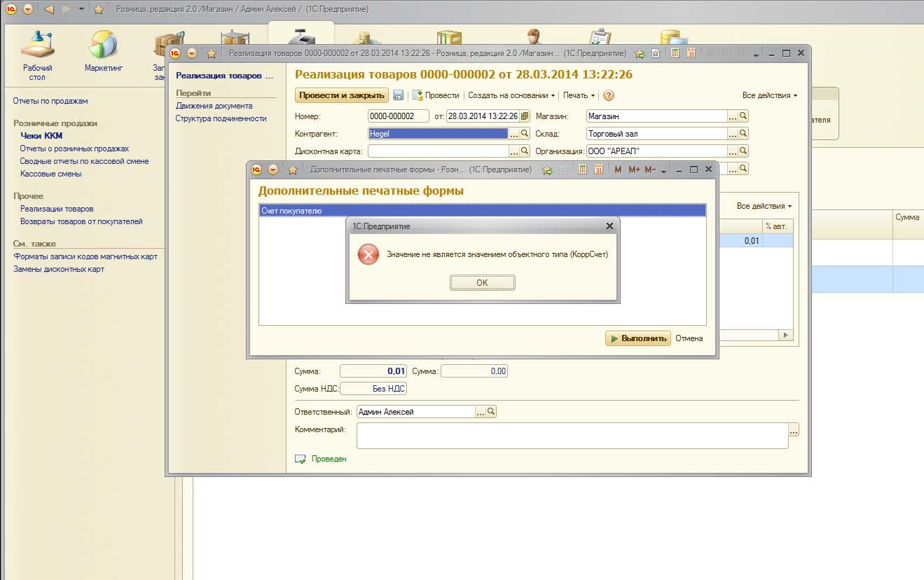
Task: Click the help question mark icon
Action: 609,95
